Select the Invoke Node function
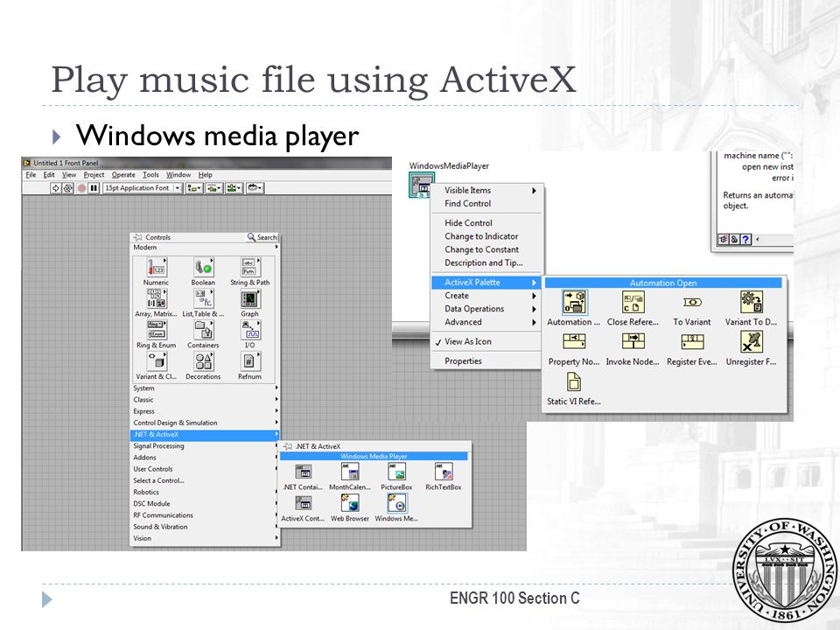Image resolution: width=840 pixels, height=630 pixels. click(x=633, y=342)
